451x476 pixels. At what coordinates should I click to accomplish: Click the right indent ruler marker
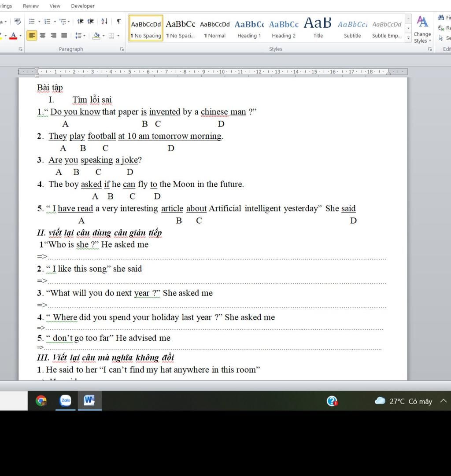[388, 73]
